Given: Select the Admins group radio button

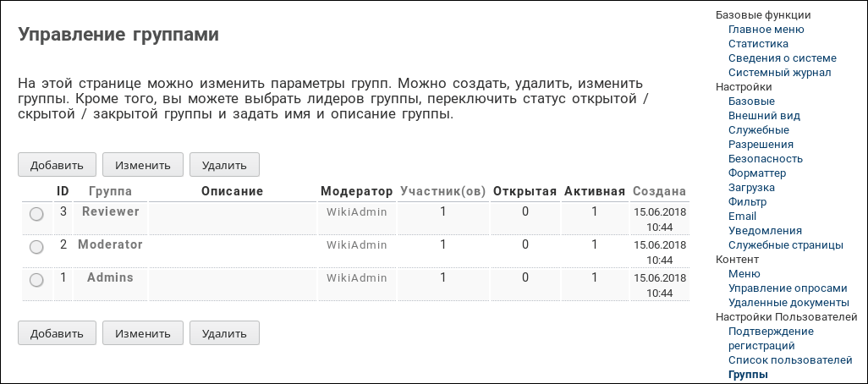Looking at the screenshot, I should pyautogui.click(x=36, y=280).
